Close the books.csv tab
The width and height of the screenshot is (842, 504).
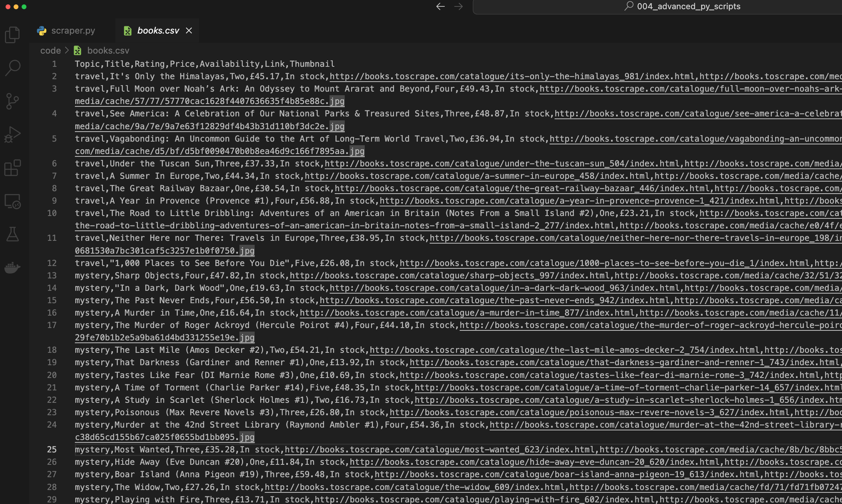[x=189, y=30]
